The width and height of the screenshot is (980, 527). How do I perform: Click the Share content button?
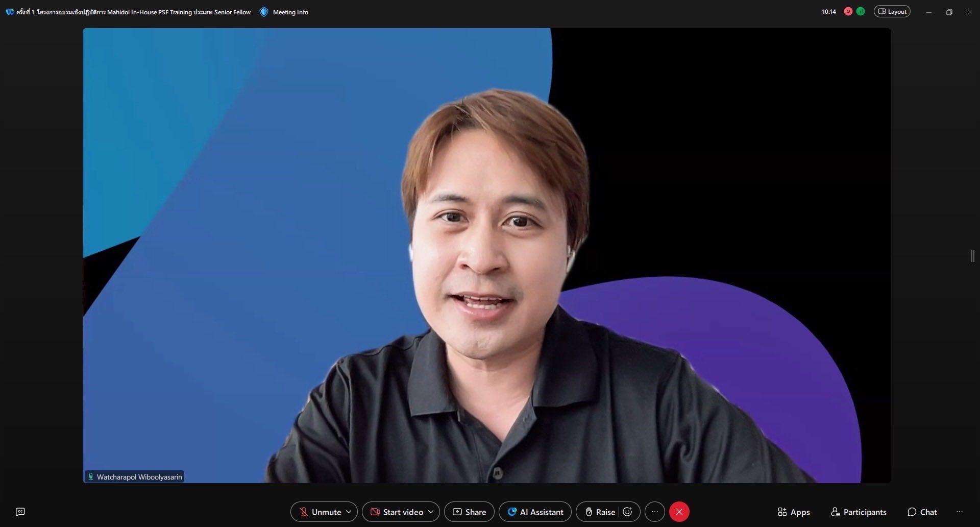(x=469, y=512)
